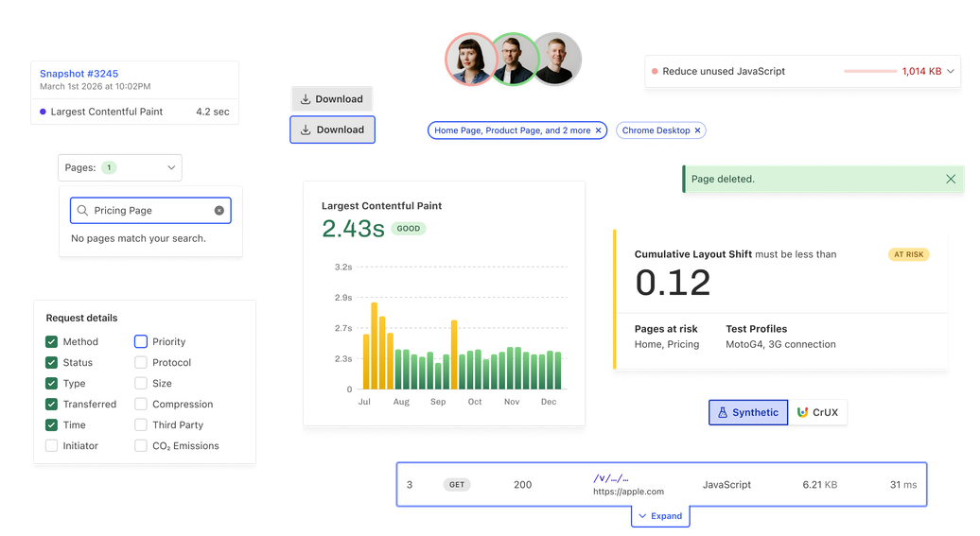Click the download arrow icon on outlined Download button

click(306, 130)
